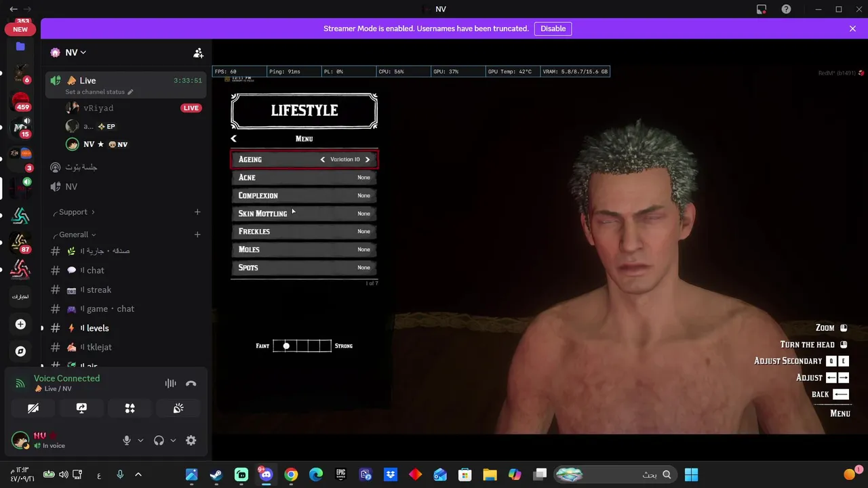The height and width of the screenshot is (488, 868).
Task: Open Discord help question mark icon
Action: click(786, 9)
